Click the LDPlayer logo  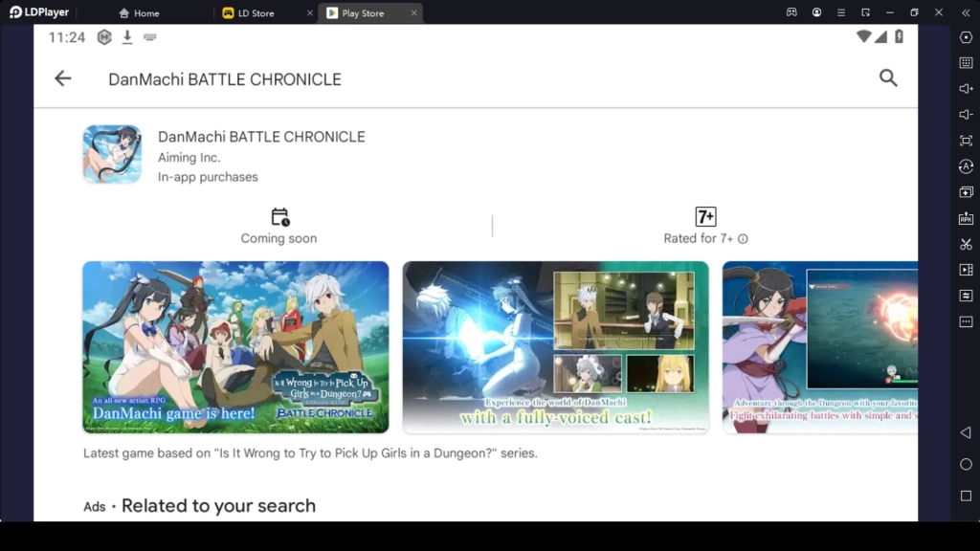coord(38,12)
